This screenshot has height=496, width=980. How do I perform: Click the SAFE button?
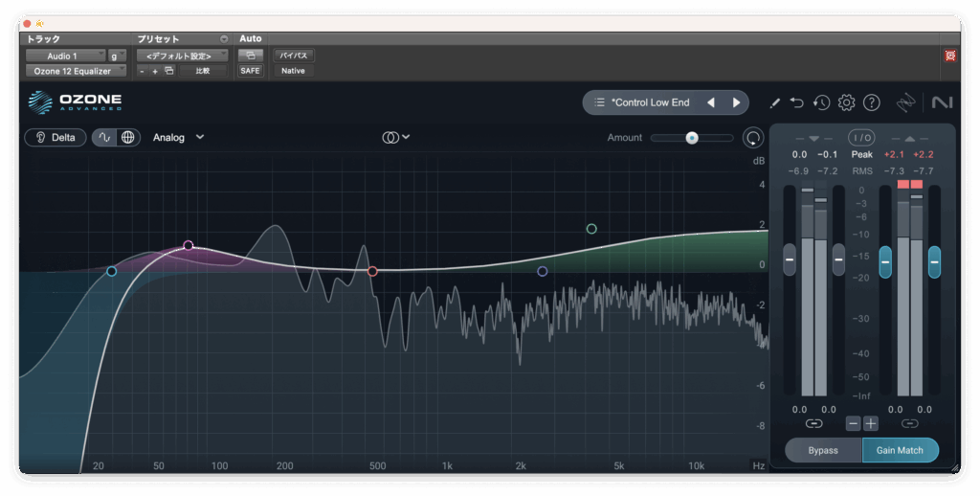(250, 71)
